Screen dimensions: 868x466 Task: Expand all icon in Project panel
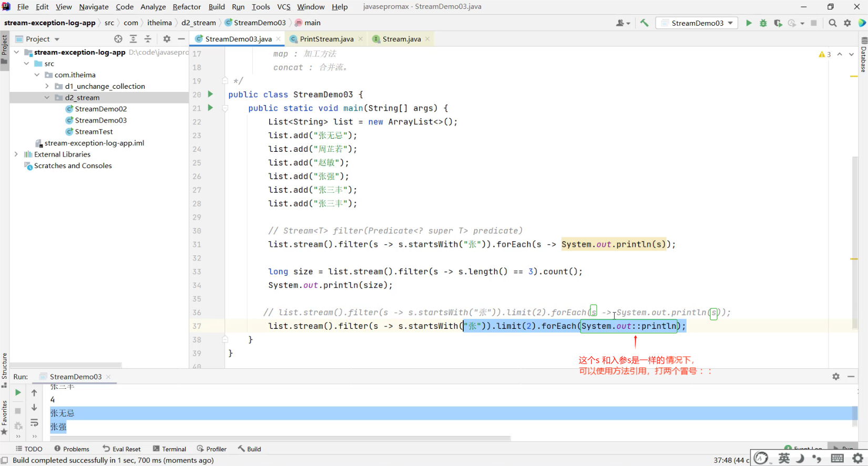point(133,39)
